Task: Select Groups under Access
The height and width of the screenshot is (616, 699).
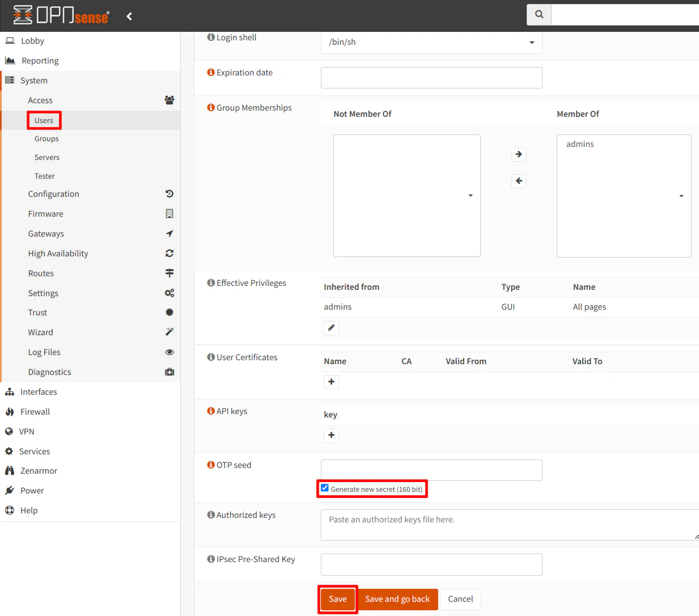Action: (46, 138)
